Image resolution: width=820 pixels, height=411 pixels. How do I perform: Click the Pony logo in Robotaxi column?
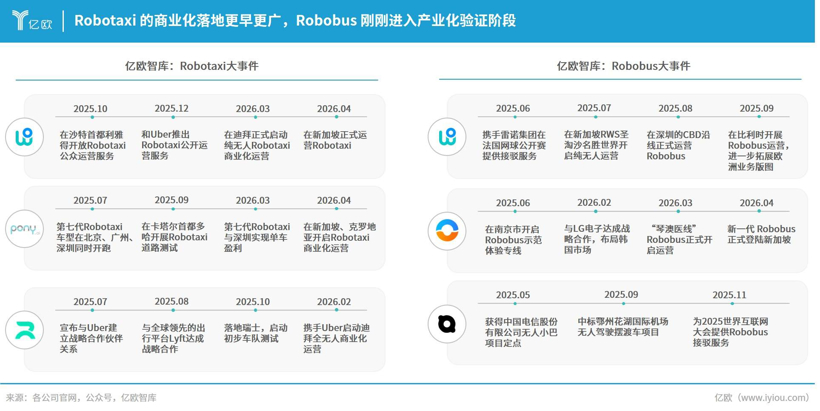(25, 229)
